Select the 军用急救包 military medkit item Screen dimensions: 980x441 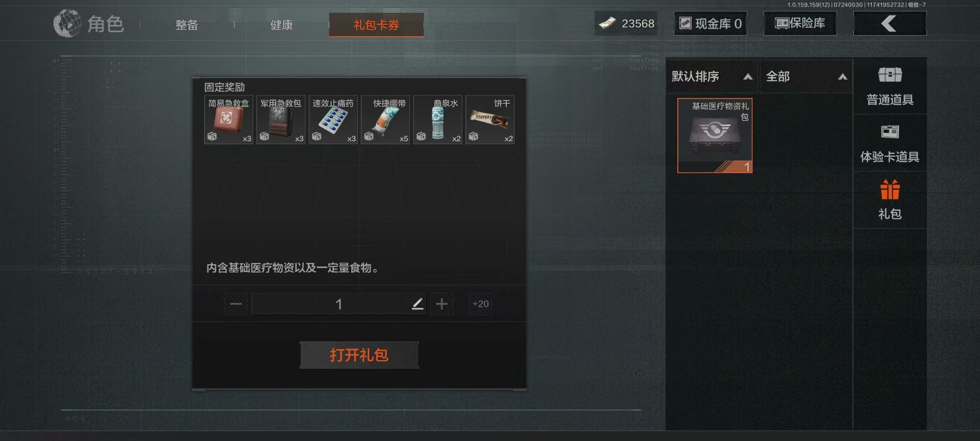[x=281, y=119]
